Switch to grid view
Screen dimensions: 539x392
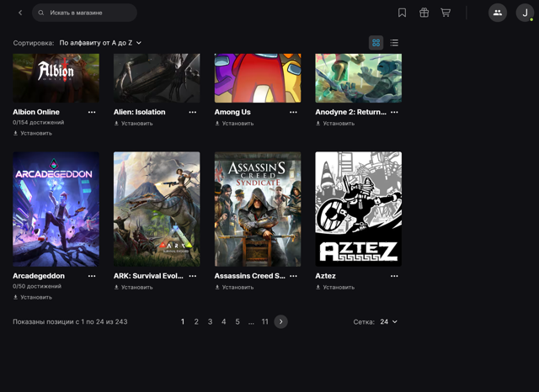(x=376, y=43)
